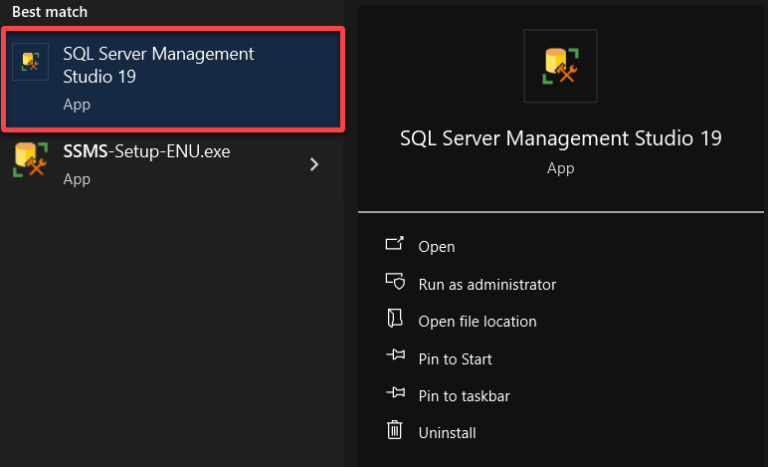Select the Uninstall text option

pos(447,433)
